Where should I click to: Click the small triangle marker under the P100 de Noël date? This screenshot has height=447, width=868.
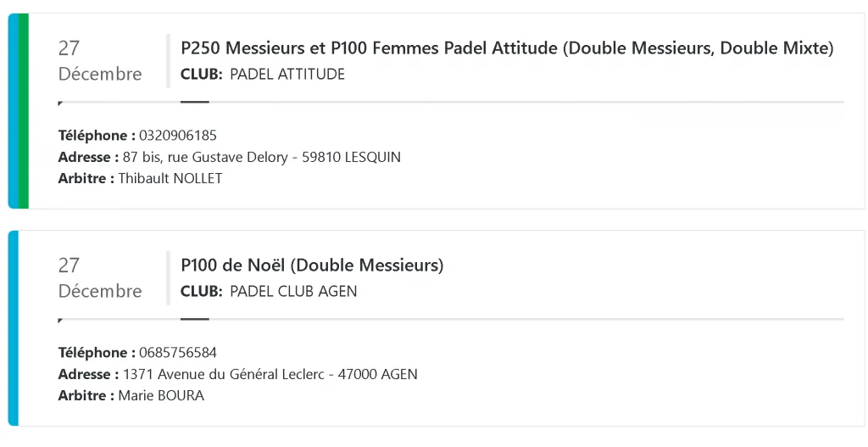60,321
